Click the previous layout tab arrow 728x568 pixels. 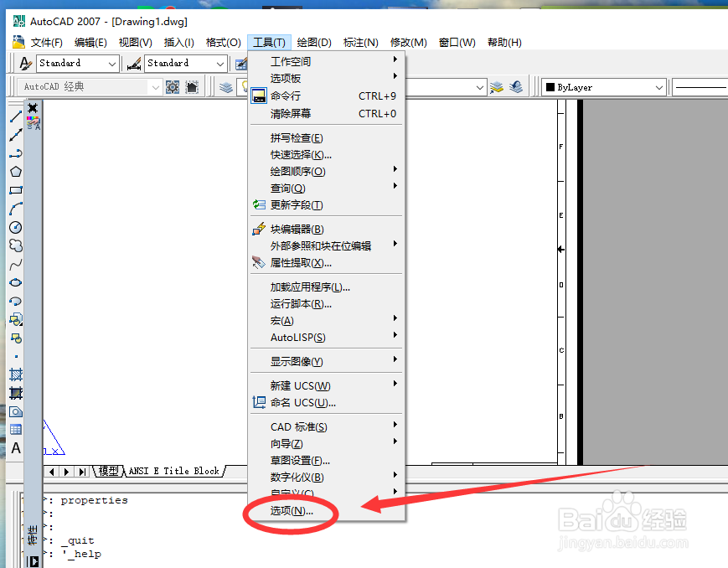(52, 472)
